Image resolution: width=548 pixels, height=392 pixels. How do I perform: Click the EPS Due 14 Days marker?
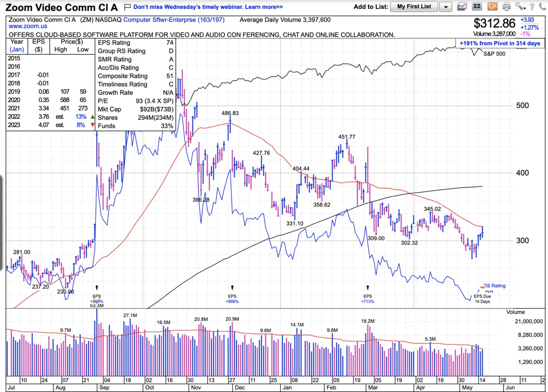[482, 299]
